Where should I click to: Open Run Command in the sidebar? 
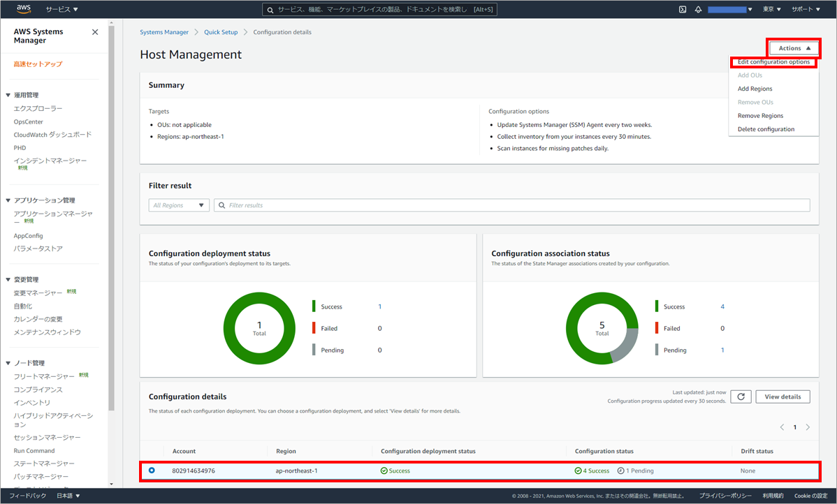pyautogui.click(x=34, y=451)
